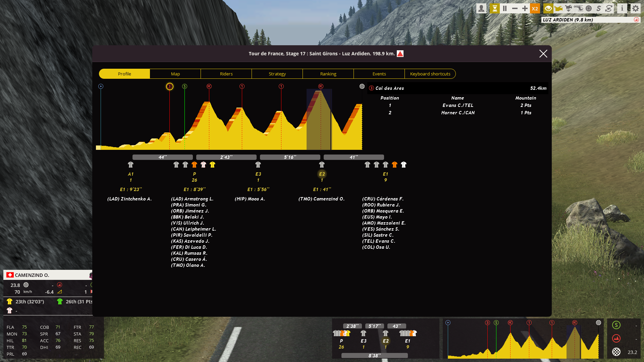
Task: Open the Events tab
Action: pyautogui.click(x=379, y=74)
